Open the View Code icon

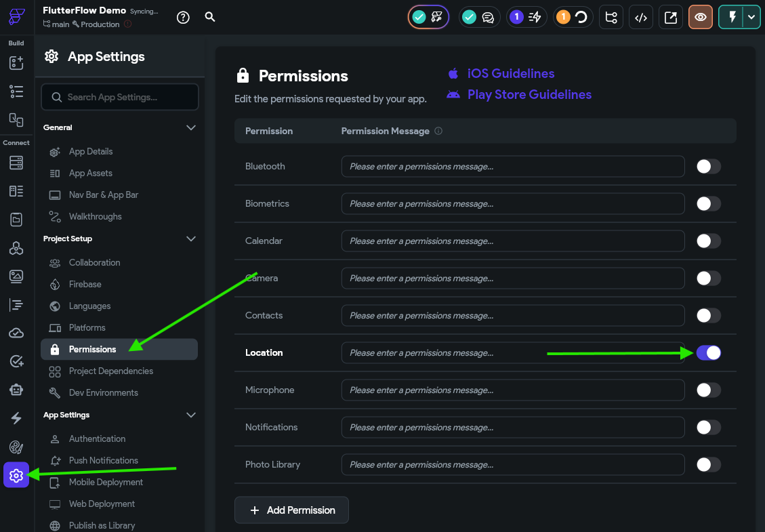tap(641, 18)
